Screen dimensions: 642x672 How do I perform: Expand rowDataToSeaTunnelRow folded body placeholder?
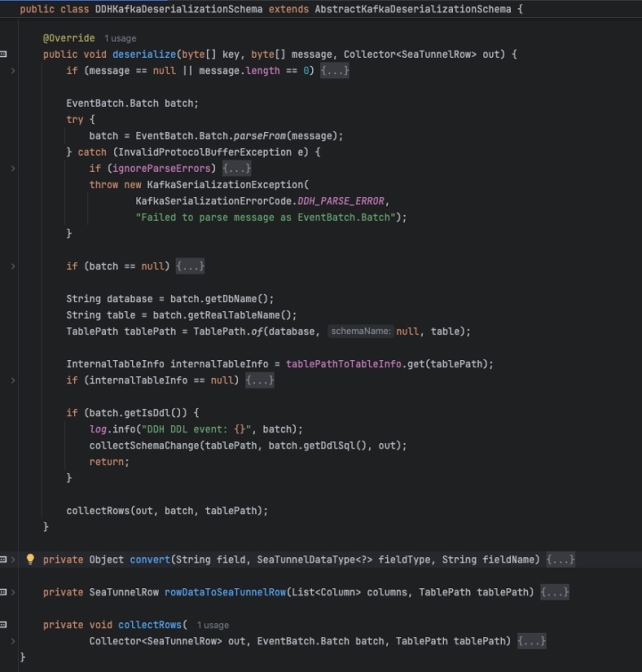click(555, 593)
